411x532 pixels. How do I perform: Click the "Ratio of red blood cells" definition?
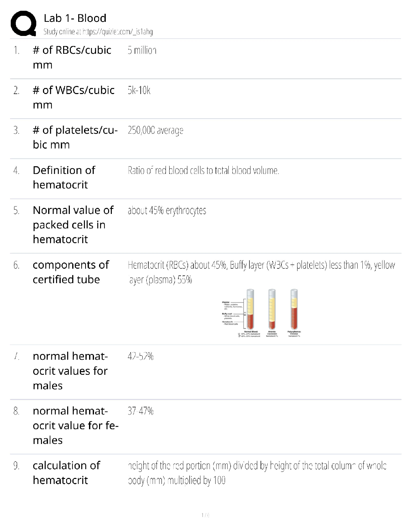tap(203, 171)
